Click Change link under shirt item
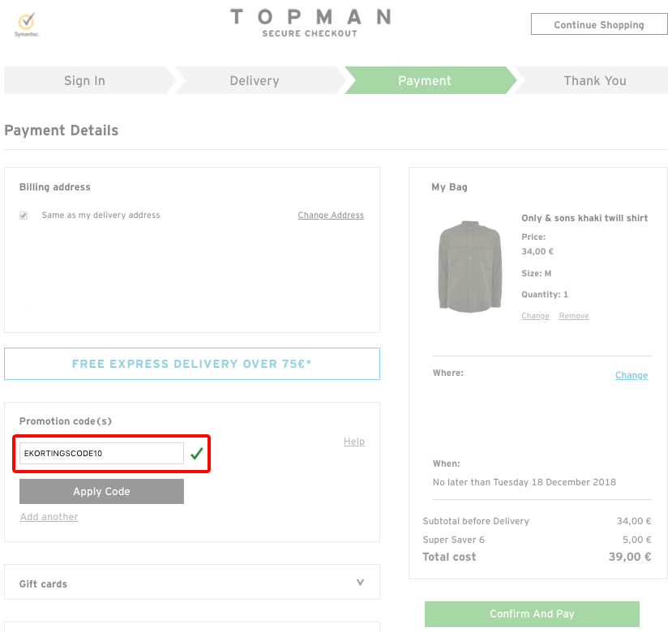This screenshot has height=632, width=672. tap(535, 316)
